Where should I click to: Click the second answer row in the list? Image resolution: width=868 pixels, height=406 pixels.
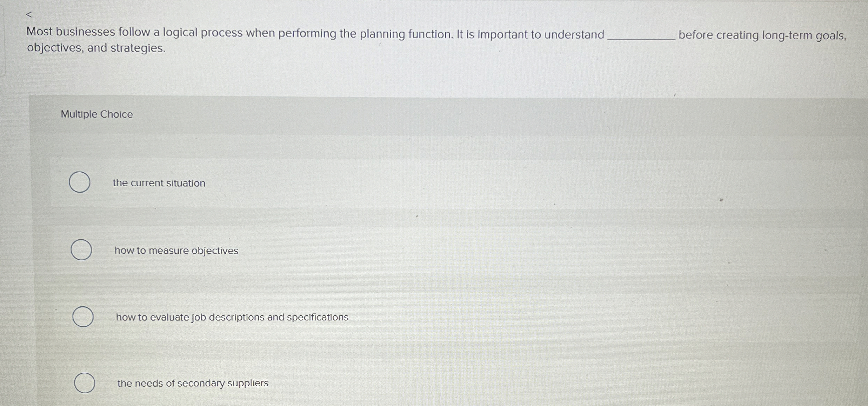pos(316,250)
